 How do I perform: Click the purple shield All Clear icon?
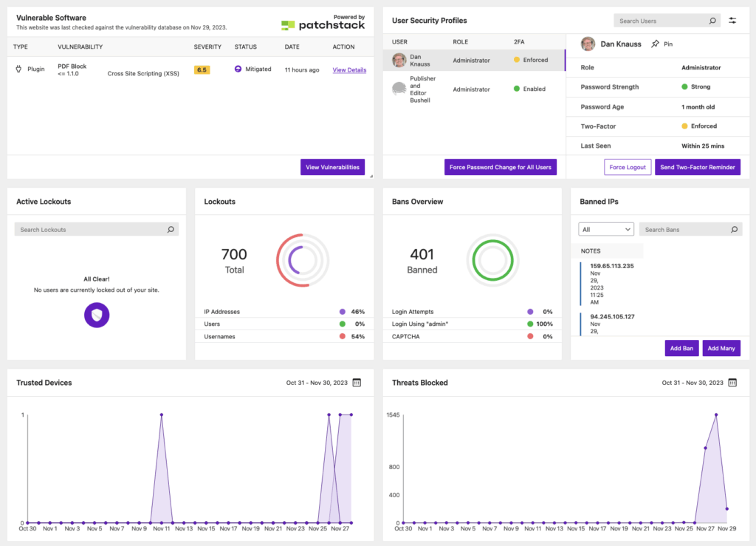point(97,315)
